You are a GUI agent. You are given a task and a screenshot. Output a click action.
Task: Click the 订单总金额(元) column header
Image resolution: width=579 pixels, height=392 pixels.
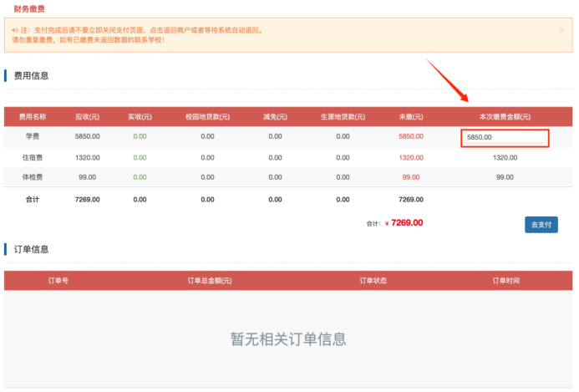[x=210, y=281]
